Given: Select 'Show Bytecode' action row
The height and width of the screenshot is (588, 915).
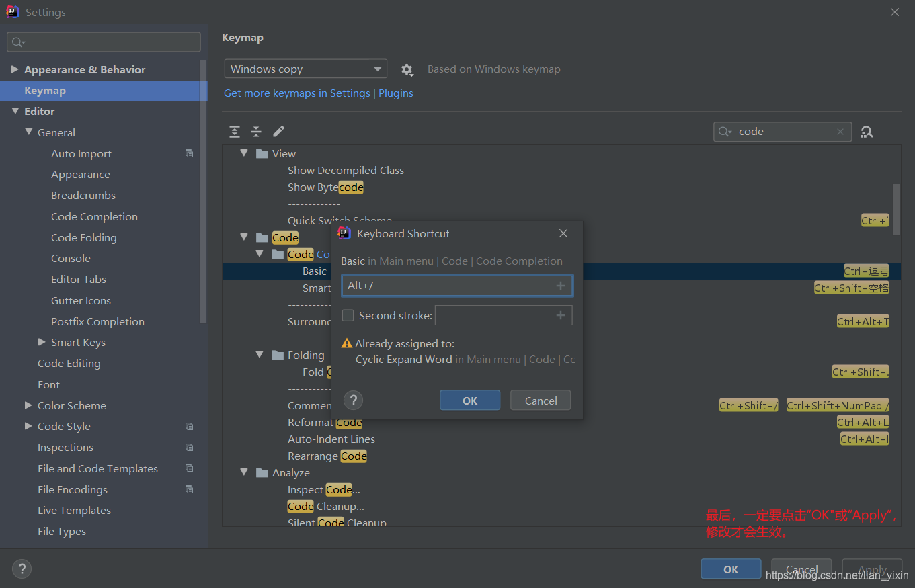Looking at the screenshot, I should coord(325,187).
